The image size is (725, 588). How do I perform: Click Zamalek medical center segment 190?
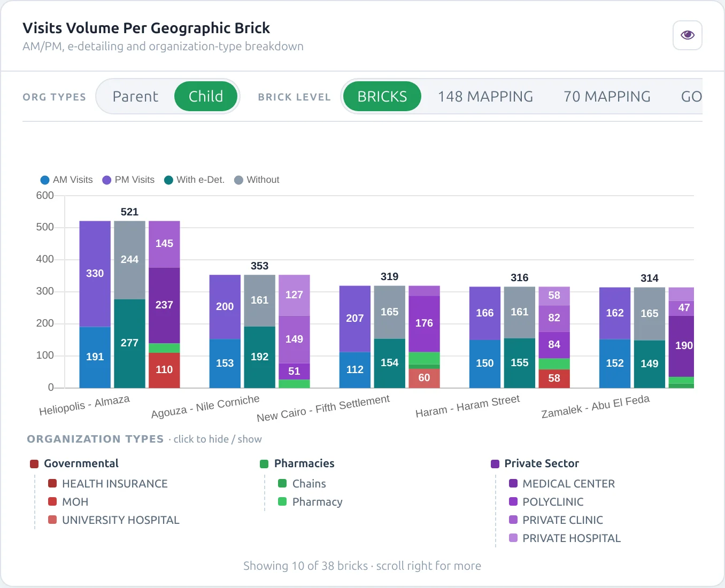(682, 346)
